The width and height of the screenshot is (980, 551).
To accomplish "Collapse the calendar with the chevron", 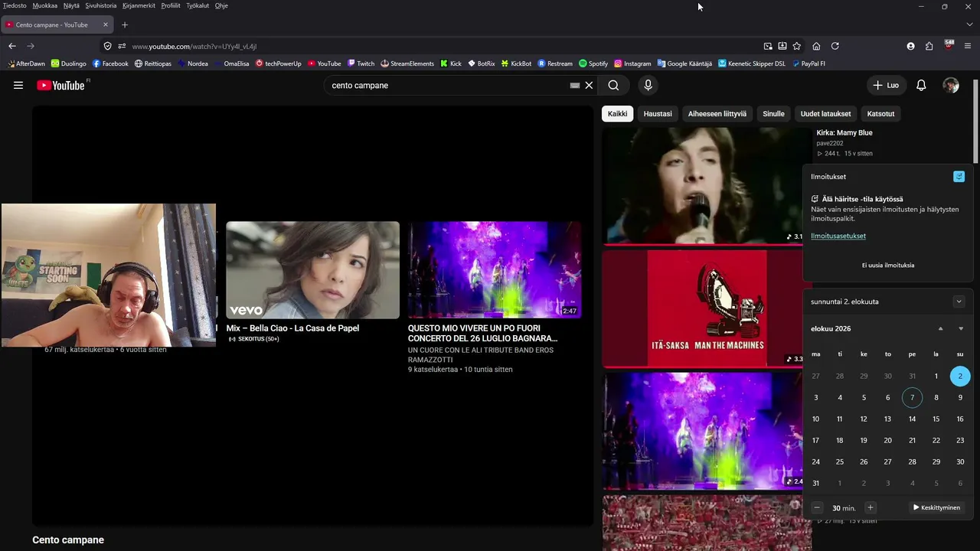I will (959, 302).
